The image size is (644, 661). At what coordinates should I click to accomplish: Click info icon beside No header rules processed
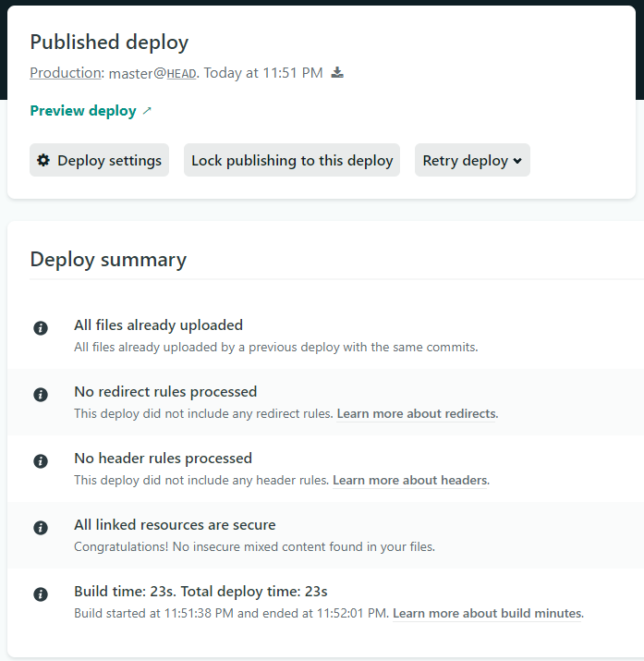tap(41, 461)
